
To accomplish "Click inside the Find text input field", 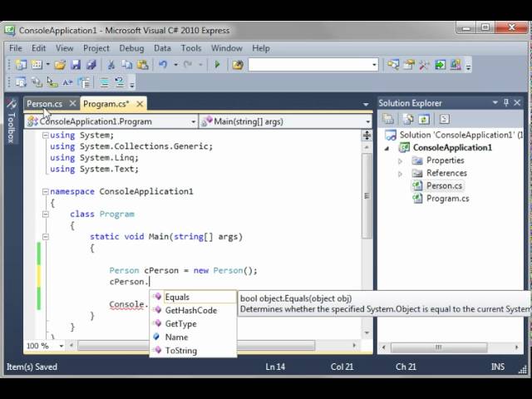I will [310, 65].
